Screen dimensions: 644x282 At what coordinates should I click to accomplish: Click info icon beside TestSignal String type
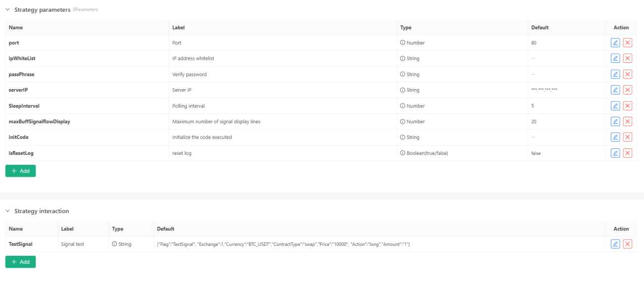(114, 244)
